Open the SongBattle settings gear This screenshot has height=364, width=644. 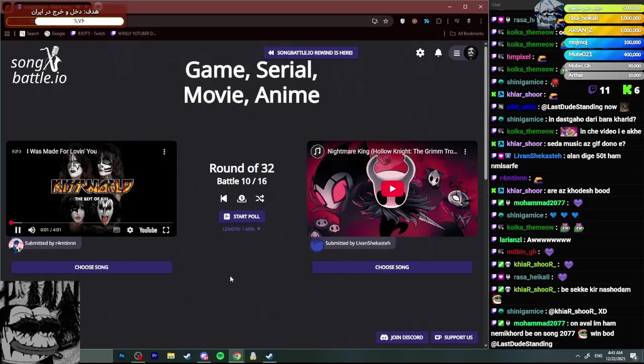(x=420, y=53)
